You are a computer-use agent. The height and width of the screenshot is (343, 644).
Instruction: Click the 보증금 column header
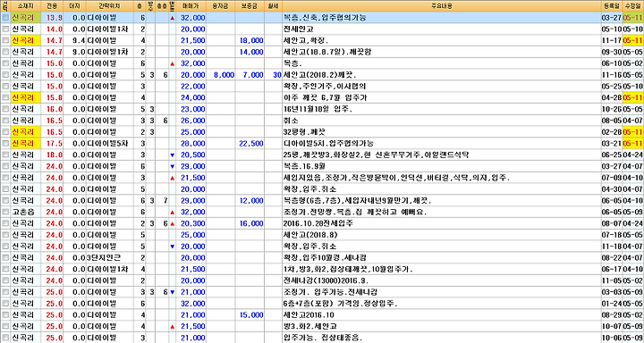[x=250, y=6]
